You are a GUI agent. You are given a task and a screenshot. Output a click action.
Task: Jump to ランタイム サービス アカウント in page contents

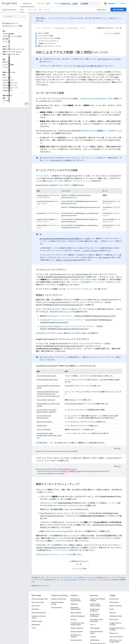tap(49, 41)
